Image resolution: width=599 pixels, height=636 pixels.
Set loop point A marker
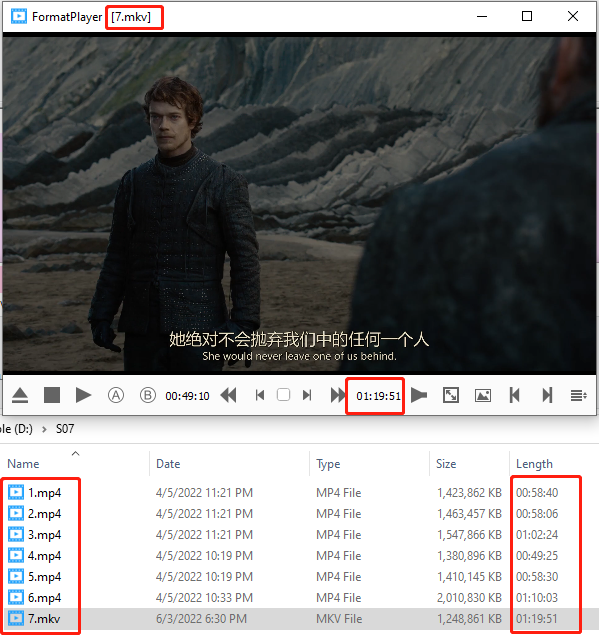116,395
